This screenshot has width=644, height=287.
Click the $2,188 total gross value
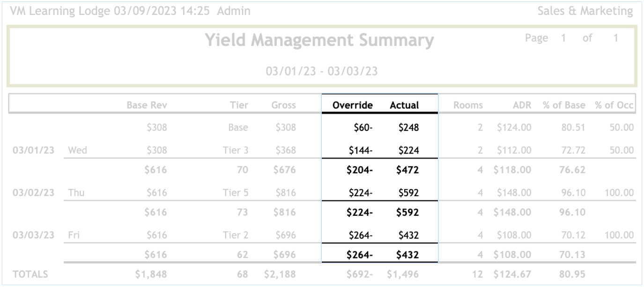click(280, 275)
